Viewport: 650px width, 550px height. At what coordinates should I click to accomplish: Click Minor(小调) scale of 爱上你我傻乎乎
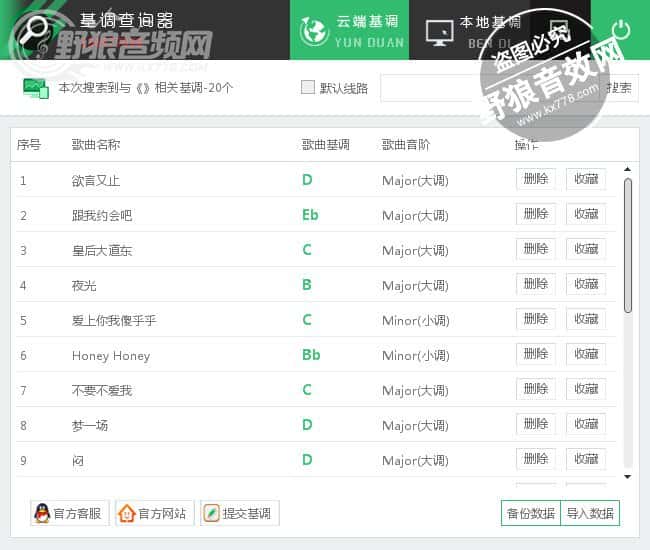pyautogui.click(x=415, y=320)
